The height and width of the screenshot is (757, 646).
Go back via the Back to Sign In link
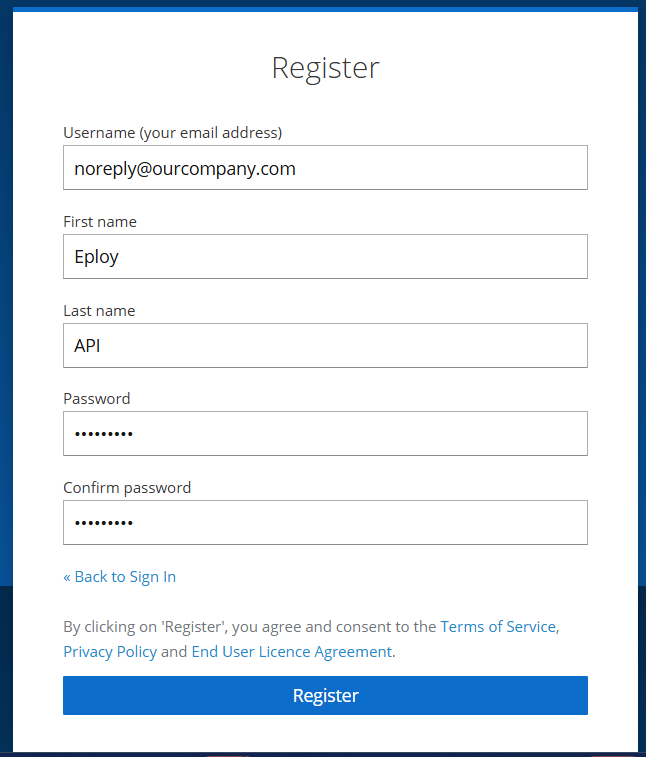[125, 577]
